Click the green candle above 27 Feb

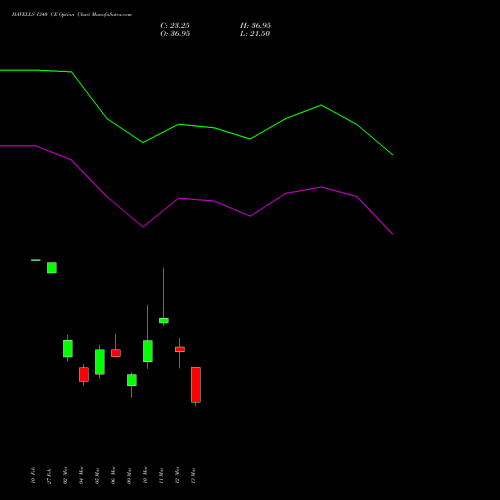(52, 268)
